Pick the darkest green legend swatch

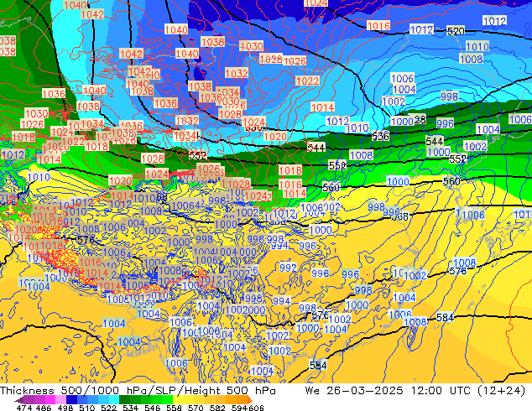tap(124, 400)
